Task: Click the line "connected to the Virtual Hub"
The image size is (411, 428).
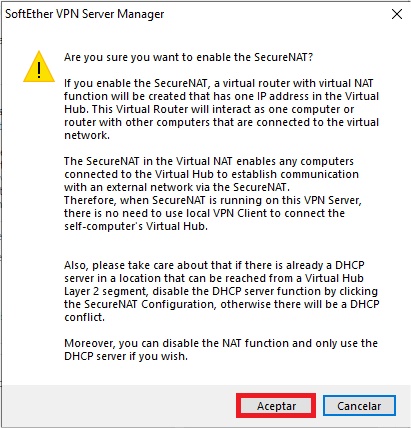Action: click(211, 174)
